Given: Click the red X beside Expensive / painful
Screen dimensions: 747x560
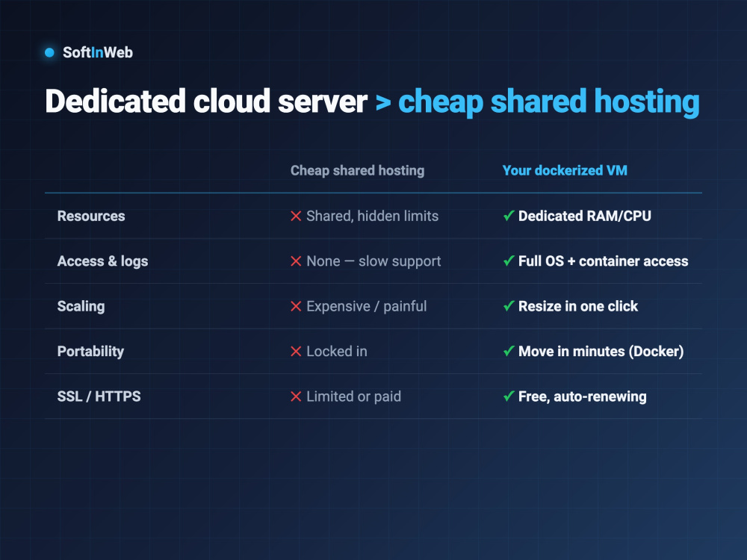Looking at the screenshot, I should point(296,306).
